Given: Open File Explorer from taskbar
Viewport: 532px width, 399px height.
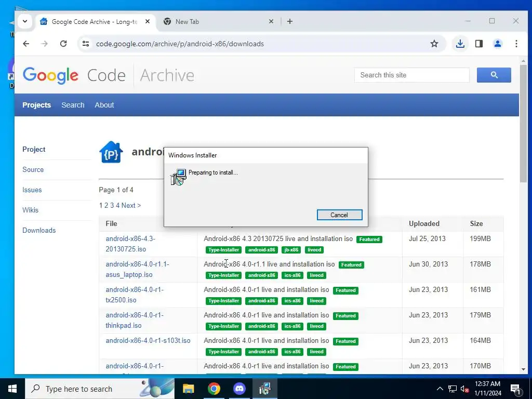Looking at the screenshot, I should [188, 389].
